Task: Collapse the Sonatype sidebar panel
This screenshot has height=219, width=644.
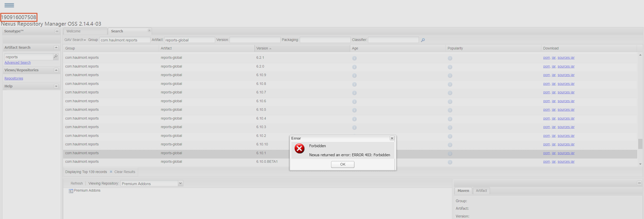Action: pyautogui.click(x=57, y=31)
